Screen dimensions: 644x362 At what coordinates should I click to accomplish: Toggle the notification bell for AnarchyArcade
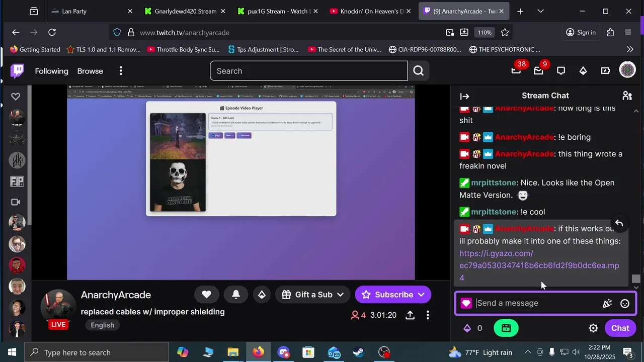pyautogui.click(x=236, y=295)
